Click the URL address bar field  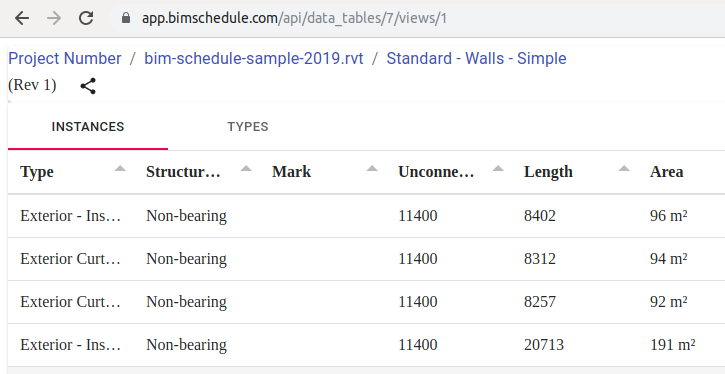point(416,18)
